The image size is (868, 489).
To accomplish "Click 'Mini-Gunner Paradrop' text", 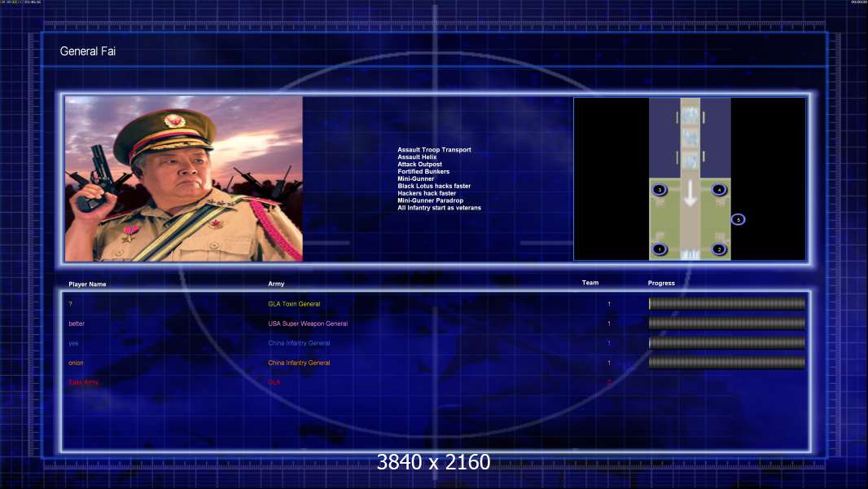I will point(430,200).
